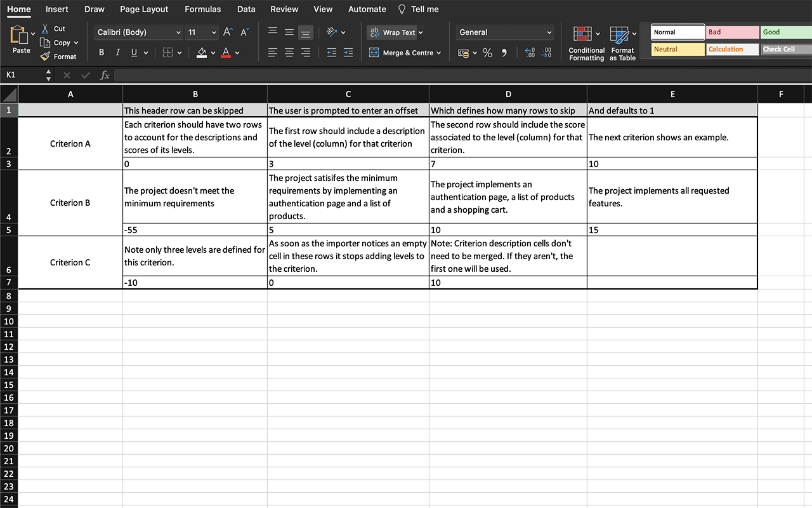Apply the Percent Style number format
The width and height of the screenshot is (812, 508).
(487, 53)
